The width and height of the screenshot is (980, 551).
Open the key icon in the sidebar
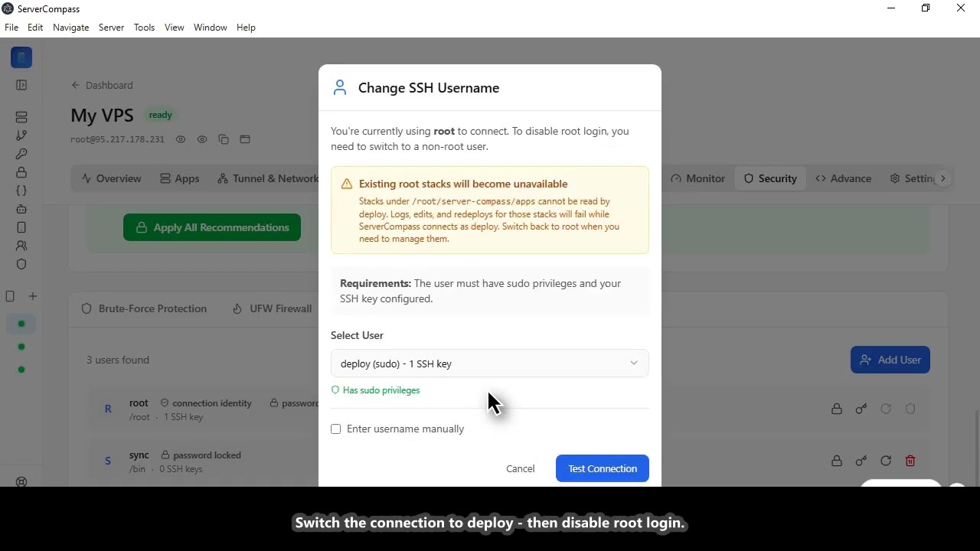(x=21, y=154)
